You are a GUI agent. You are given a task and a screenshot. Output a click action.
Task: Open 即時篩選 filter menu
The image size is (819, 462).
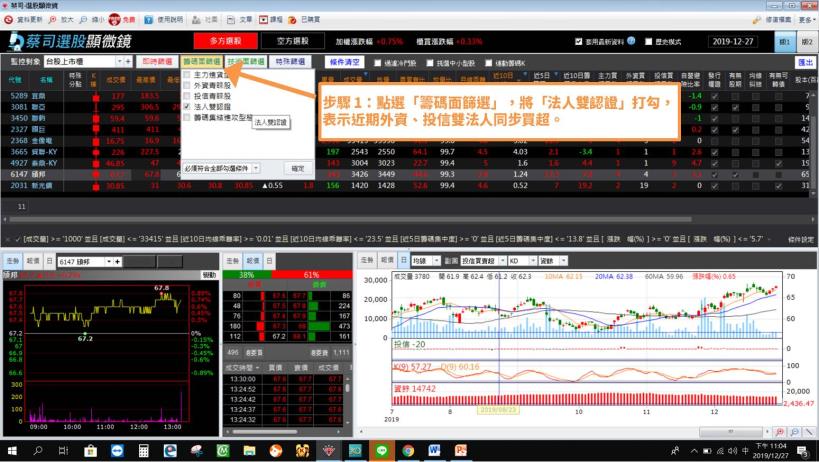pos(157,62)
